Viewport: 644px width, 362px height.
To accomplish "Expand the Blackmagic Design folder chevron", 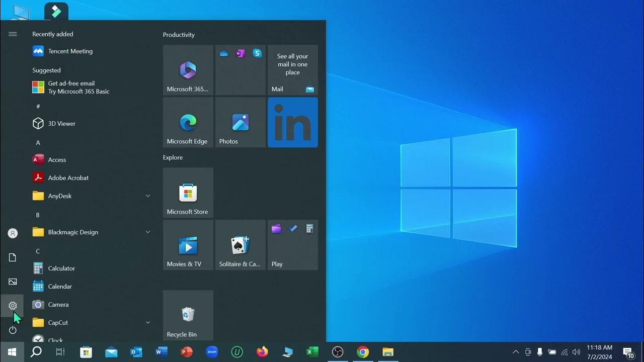I will pos(148,232).
